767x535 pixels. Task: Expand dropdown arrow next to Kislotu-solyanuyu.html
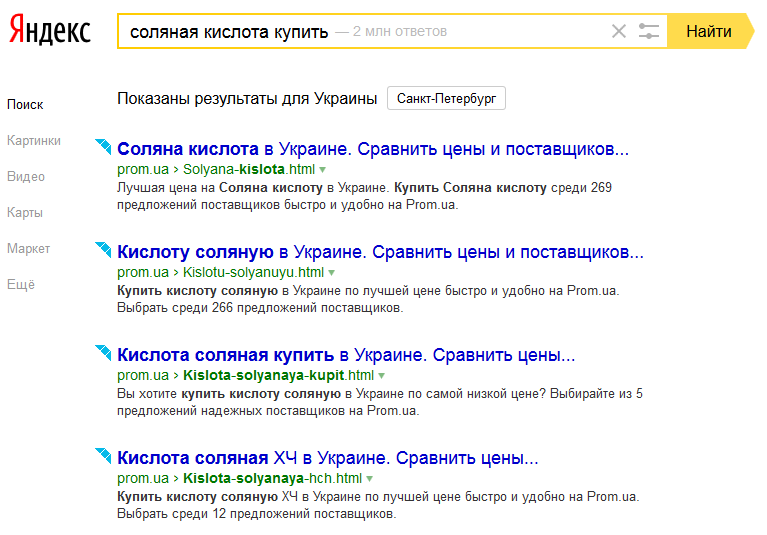coord(332,273)
